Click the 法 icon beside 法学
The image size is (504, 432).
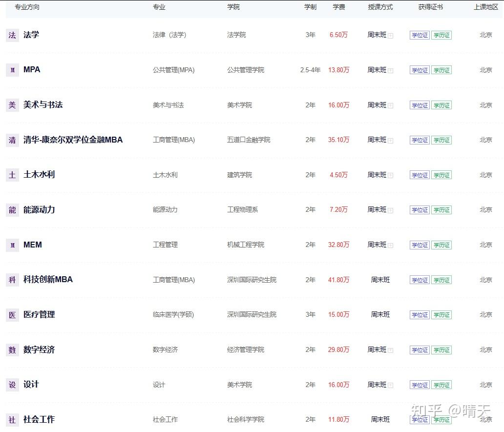(12, 35)
